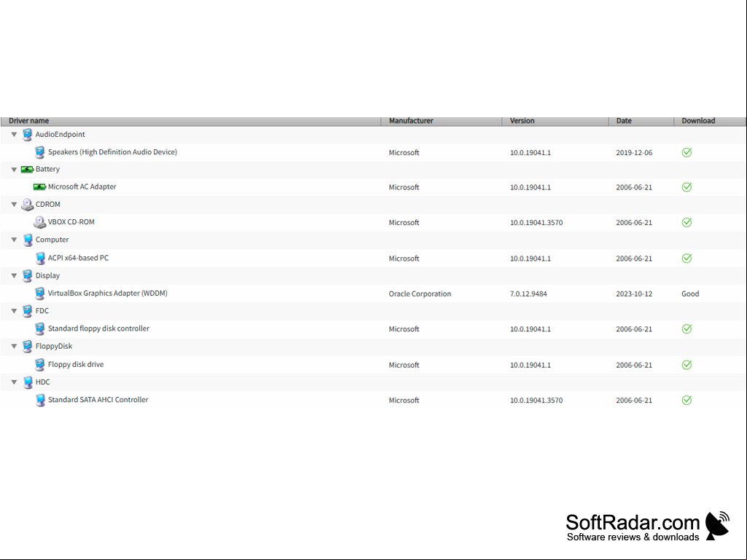Click the FloppyDisk category icon
This screenshot has width=747, height=560.
pos(28,346)
